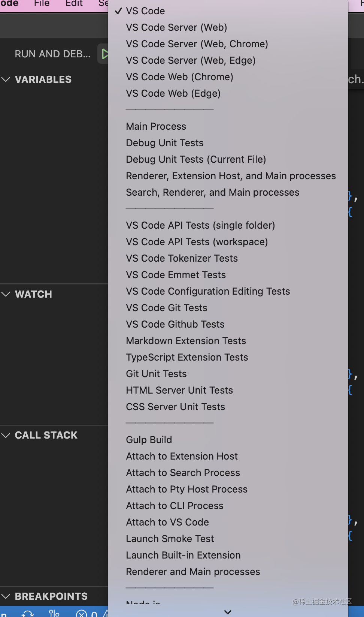
Task: Select Search, Renderer, and Main processes
Action: [228, 192]
